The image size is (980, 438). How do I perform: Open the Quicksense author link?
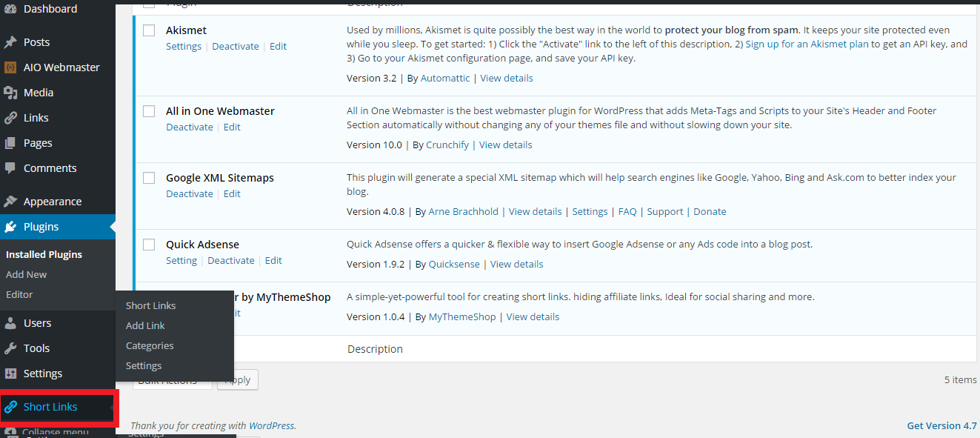pyautogui.click(x=455, y=264)
